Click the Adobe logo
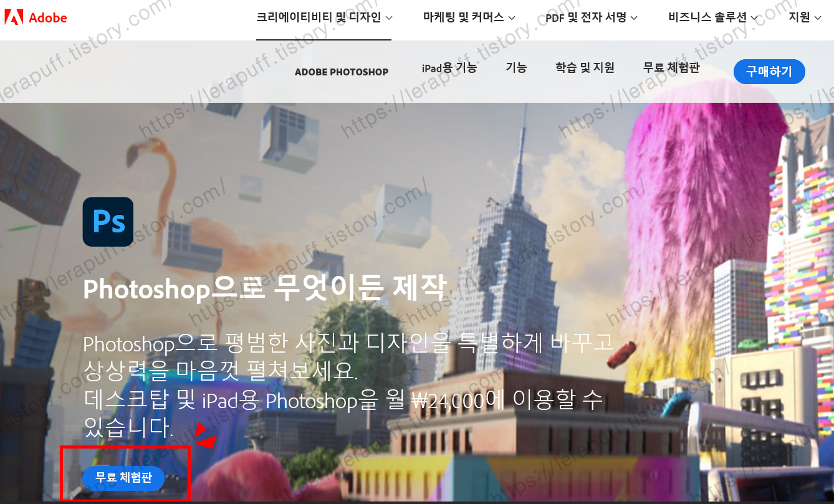834x504 pixels. click(x=36, y=17)
